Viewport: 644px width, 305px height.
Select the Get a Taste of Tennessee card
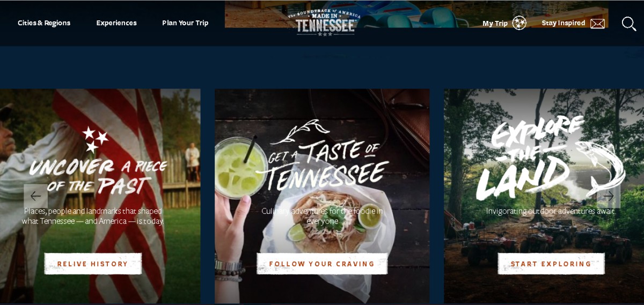[x=322, y=196]
